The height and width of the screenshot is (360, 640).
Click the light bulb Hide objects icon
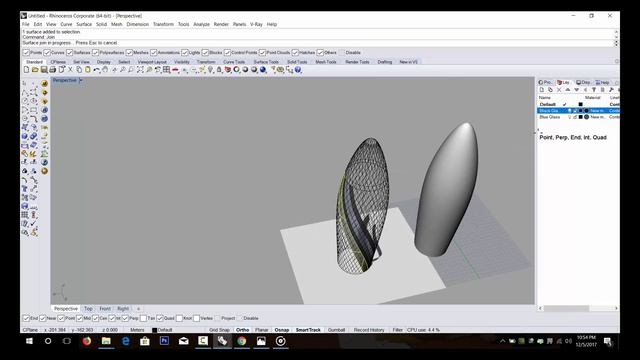click(x=211, y=70)
